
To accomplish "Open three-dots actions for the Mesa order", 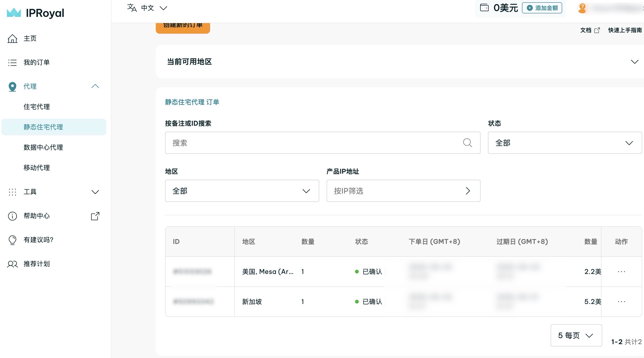I will [x=621, y=272].
